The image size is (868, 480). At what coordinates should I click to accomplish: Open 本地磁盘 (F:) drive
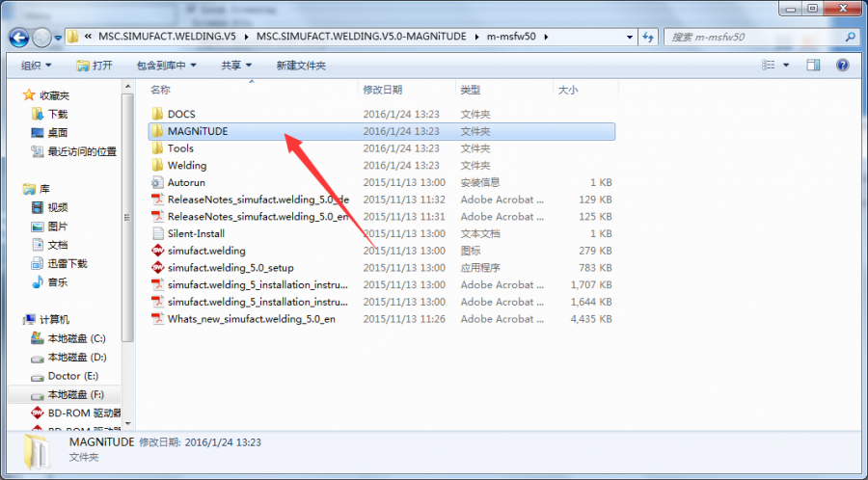pos(76,395)
